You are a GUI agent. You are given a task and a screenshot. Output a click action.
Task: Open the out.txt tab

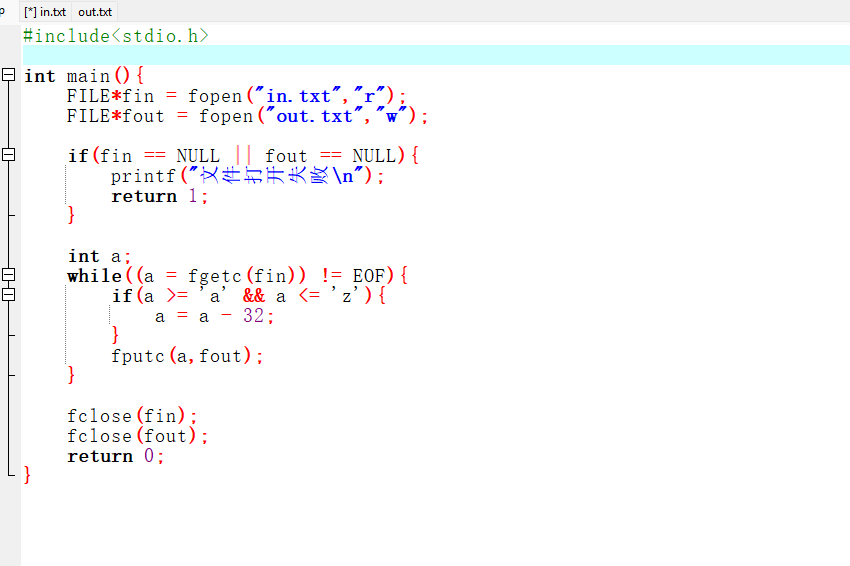click(95, 12)
